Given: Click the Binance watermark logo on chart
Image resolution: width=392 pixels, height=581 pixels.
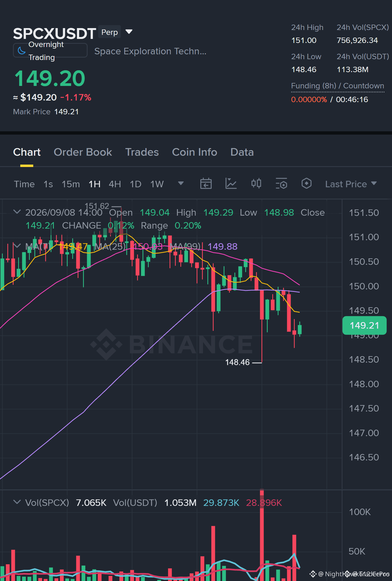Looking at the screenshot, I should click(171, 344).
